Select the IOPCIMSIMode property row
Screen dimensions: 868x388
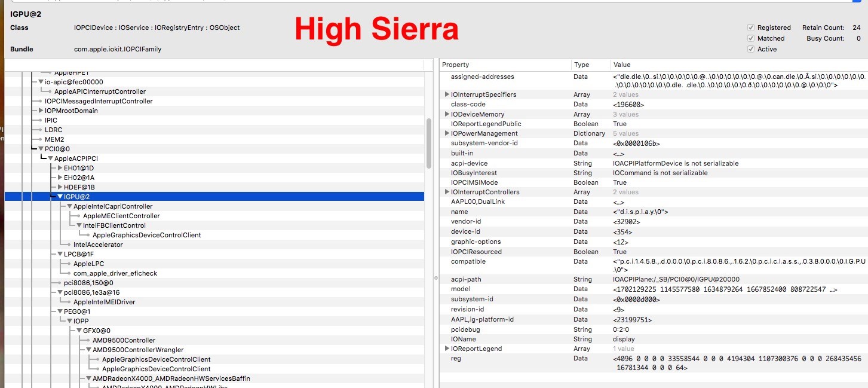(654, 182)
